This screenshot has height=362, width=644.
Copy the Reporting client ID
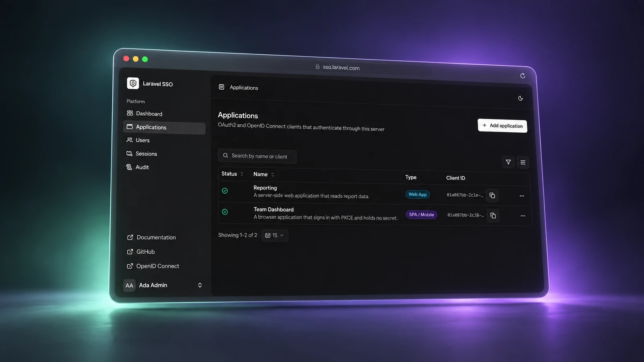point(492,195)
